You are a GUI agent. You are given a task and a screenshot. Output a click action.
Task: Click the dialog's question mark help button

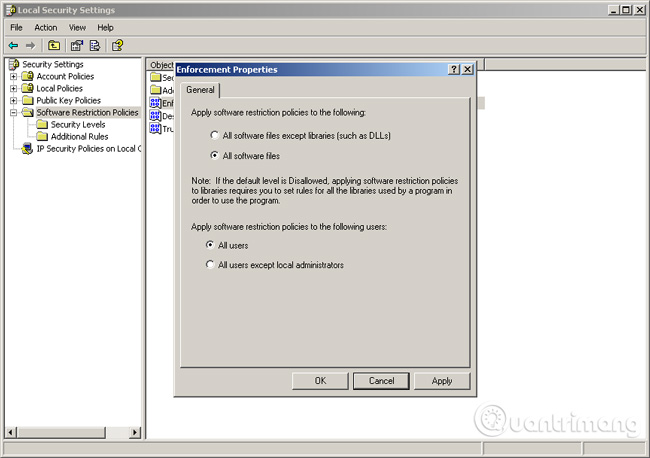454,70
